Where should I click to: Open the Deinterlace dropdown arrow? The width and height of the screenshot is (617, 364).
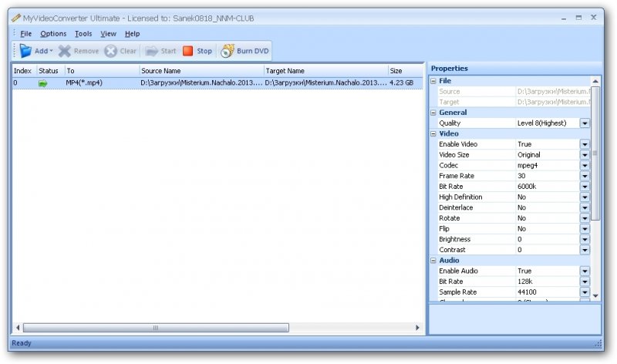pos(585,207)
